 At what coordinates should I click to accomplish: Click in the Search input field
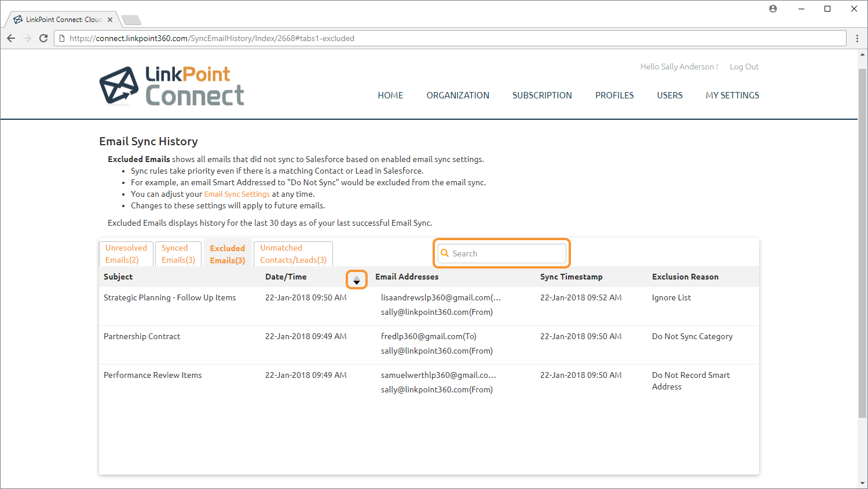pos(502,253)
